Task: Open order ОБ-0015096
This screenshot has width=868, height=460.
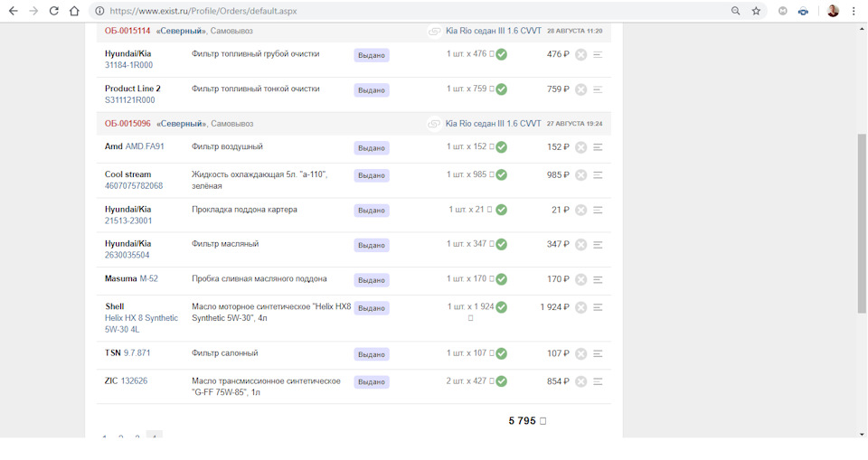Action: [127, 124]
